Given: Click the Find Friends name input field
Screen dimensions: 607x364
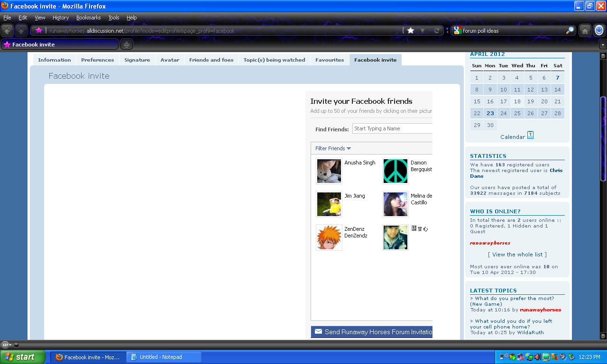Looking at the screenshot, I should point(392,128).
